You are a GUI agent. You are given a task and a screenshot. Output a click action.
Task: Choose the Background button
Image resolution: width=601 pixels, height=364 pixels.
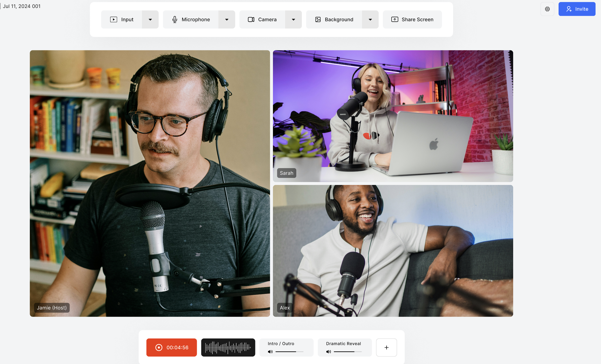pos(334,19)
